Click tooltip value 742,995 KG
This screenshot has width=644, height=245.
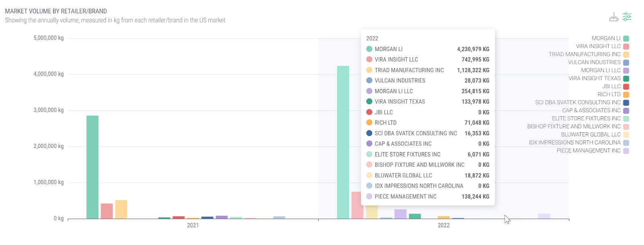pos(475,60)
